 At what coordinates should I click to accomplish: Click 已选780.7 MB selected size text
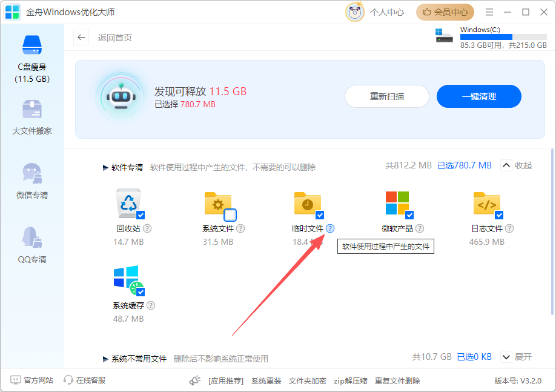tap(464, 165)
